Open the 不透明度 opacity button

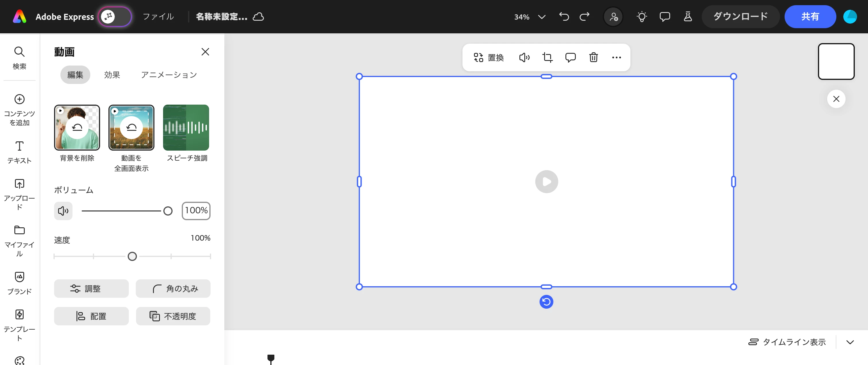coord(173,316)
